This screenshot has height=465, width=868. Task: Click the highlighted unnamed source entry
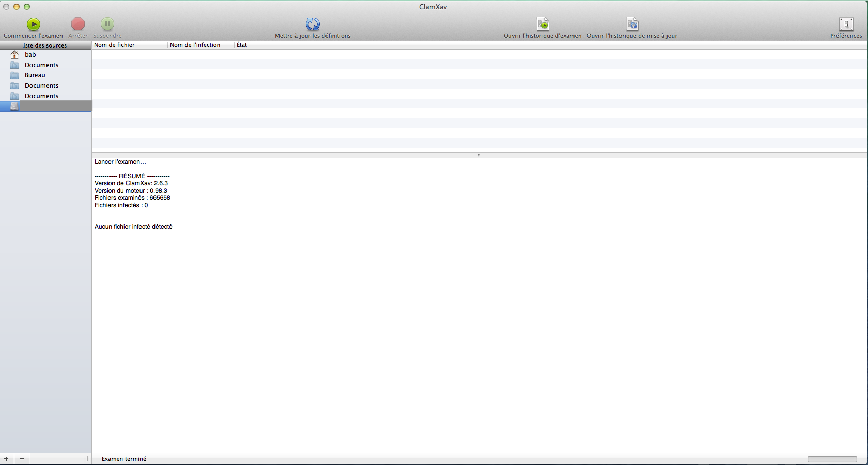pyautogui.click(x=46, y=106)
